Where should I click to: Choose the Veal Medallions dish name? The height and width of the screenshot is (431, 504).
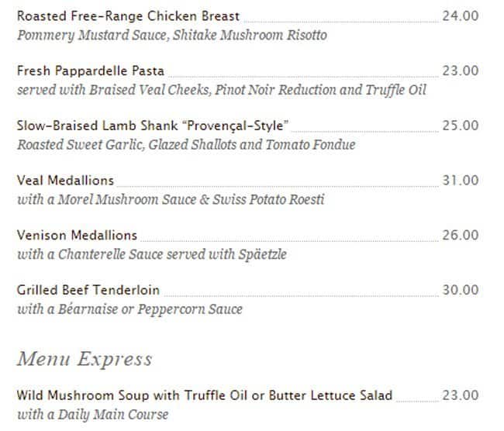click(65, 181)
